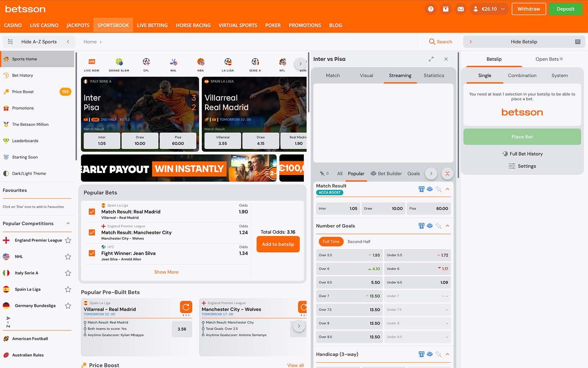Star NHL in Popular Competitions
This screenshot has height=368, width=588.
(x=68, y=256)
